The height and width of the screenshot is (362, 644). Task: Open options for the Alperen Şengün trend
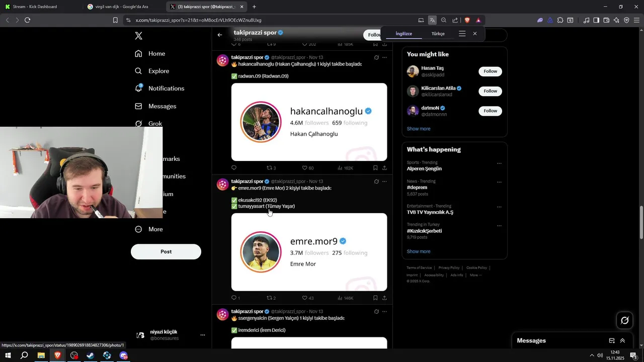(x=499, y=163)
